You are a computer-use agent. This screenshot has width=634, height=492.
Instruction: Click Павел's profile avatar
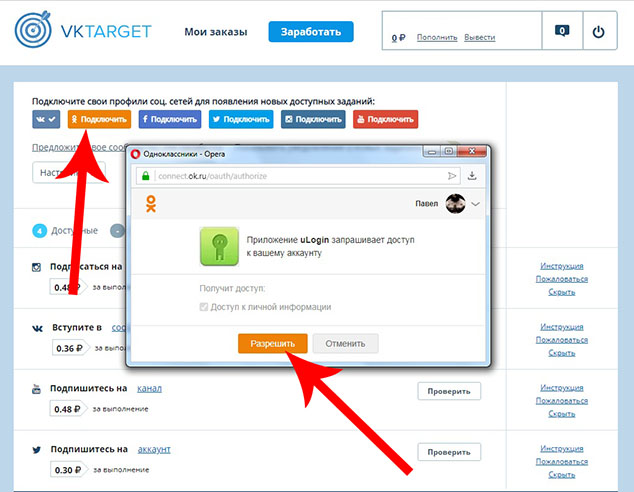coord(456,203)
